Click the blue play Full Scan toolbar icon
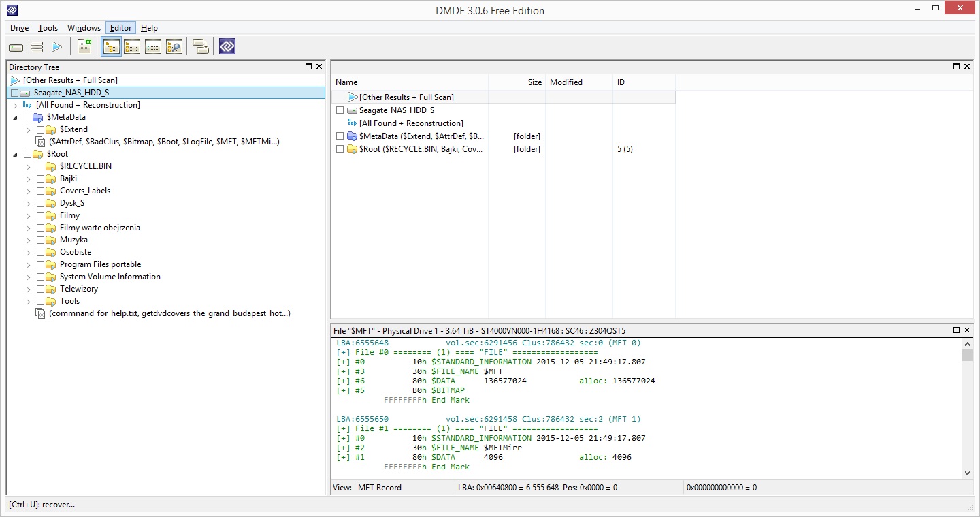This screenshot has height=517, width=980. click(57, 47)
